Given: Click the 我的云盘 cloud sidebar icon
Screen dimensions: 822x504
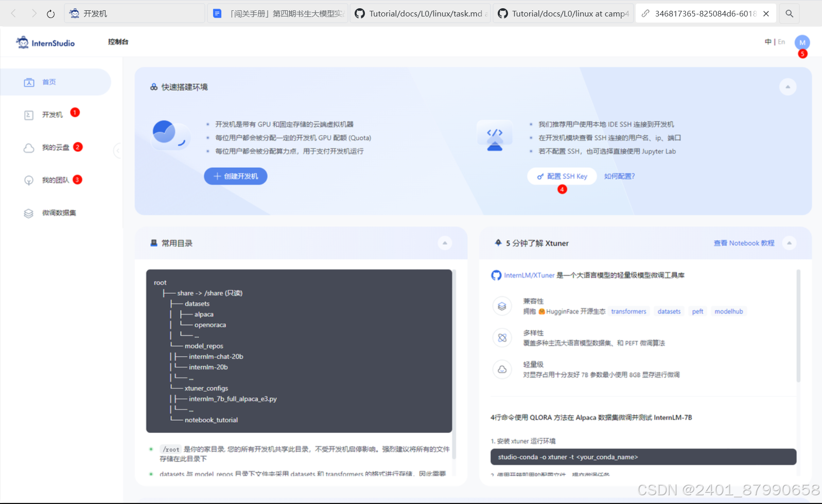Looking at the screenshot, I should point(29,148).
